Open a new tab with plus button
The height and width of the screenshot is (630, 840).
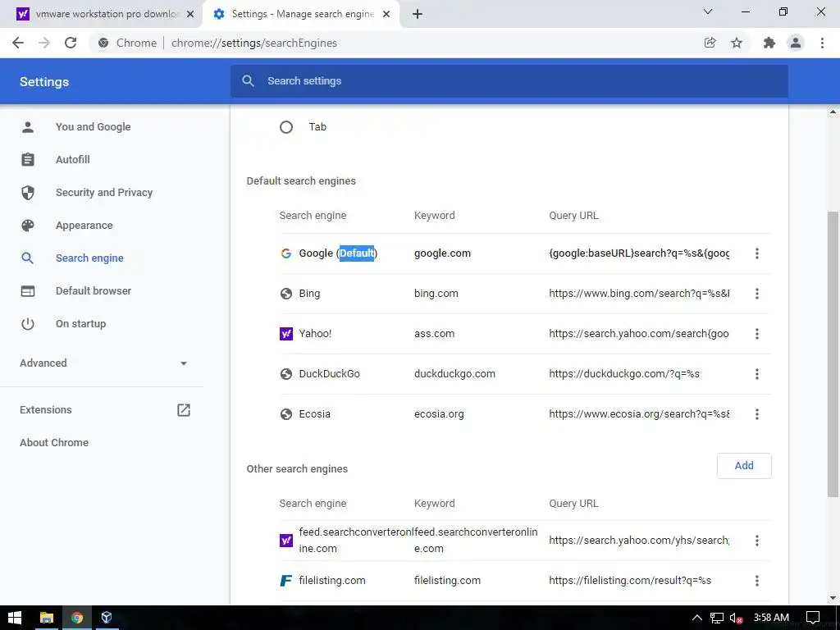pos(418,14)
